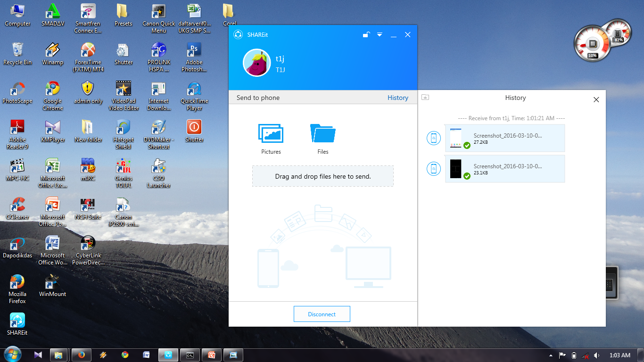Select the CyberLink PowerDirector icon
The width and height of the screenshot is (644, 362).
(x=88, y=250)
